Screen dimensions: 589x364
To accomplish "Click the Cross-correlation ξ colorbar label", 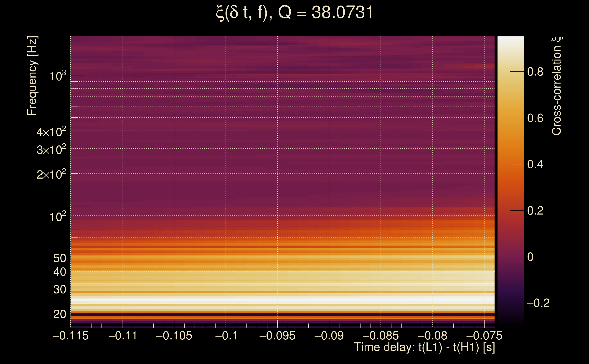I will click(556, 86).
